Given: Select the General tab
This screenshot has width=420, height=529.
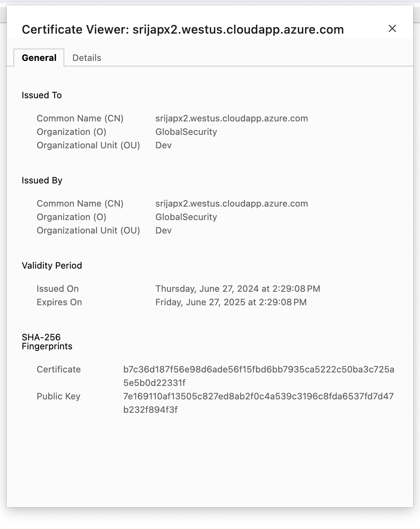Looking at the screenshot, I should click(x=39, y=58).
